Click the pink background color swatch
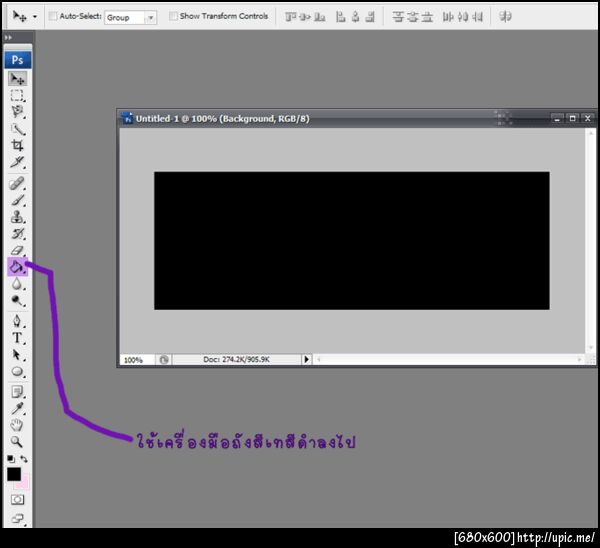The width and height of the screenshot is (600, 548). click(x=23, y=483)
